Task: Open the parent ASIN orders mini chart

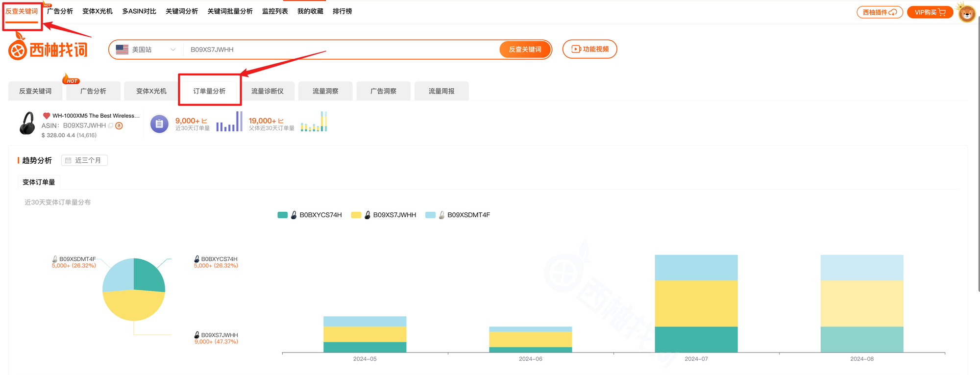Action: click(x=314, y=121)
